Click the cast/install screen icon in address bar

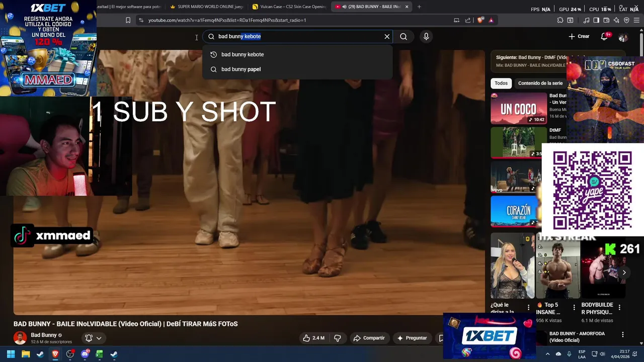[x=456, y=20]
